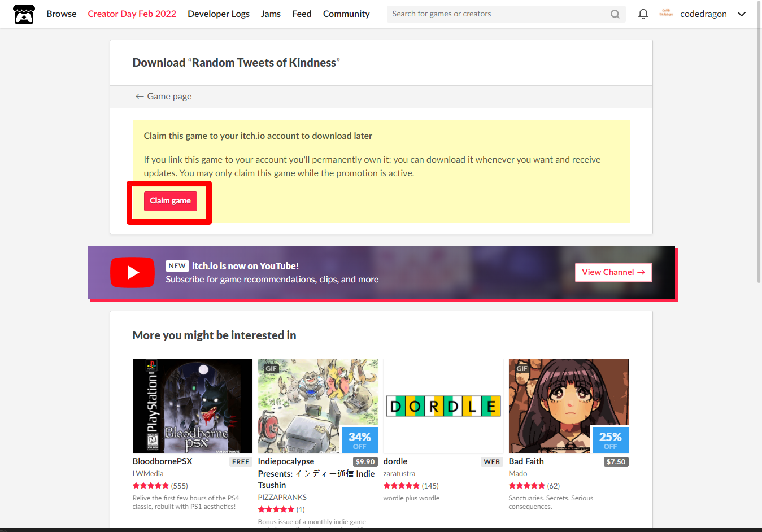Open the notifications bell
The width and height of the screenshot is (762, 532).
643,14
